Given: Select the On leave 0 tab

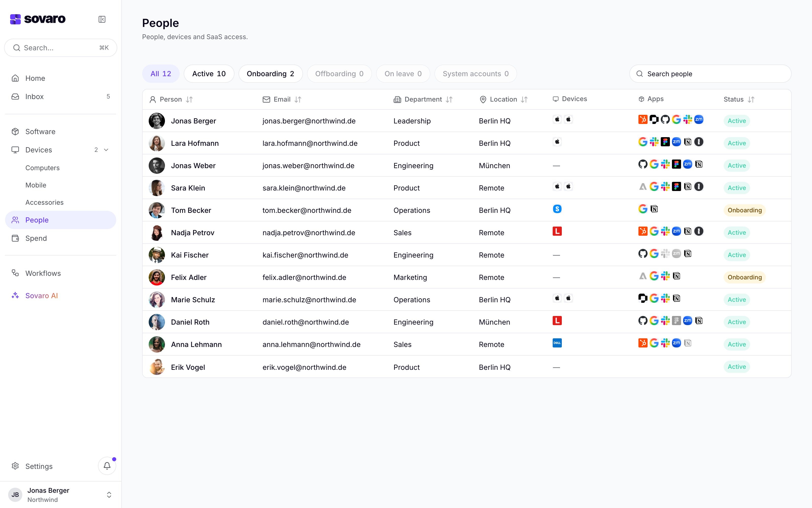Looking at the screenshot, I should pyautogui.click(x=403, y=74).
